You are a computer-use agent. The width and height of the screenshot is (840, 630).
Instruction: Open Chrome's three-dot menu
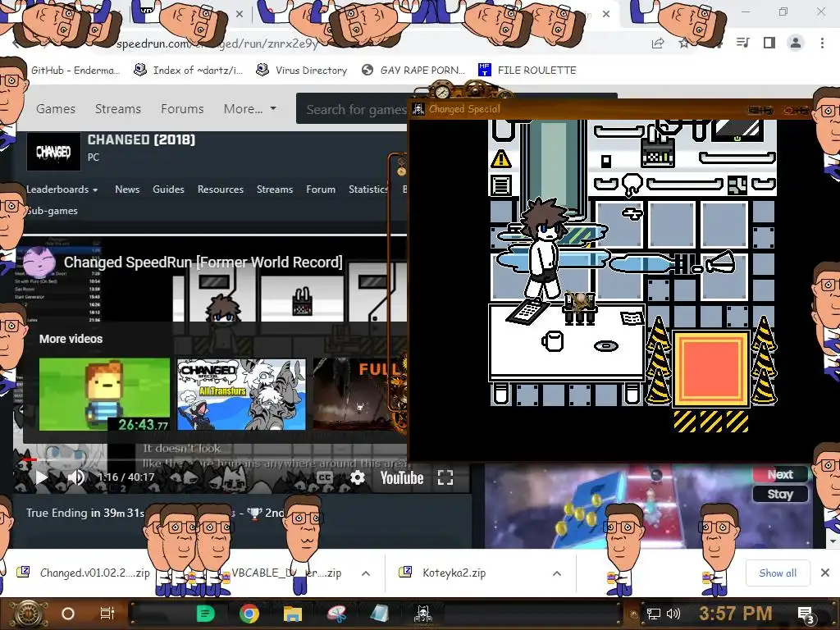(822, 43)
